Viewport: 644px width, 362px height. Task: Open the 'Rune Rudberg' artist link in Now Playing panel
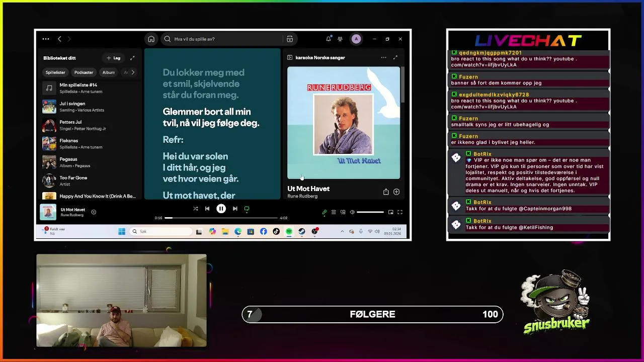pos(302,196)
